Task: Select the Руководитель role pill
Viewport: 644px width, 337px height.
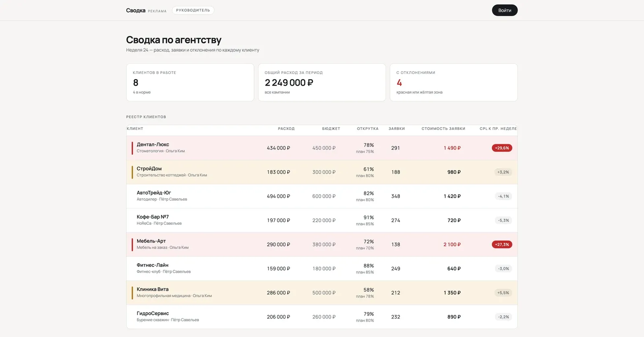Action: pyautogui.click(x=193, y=10)
